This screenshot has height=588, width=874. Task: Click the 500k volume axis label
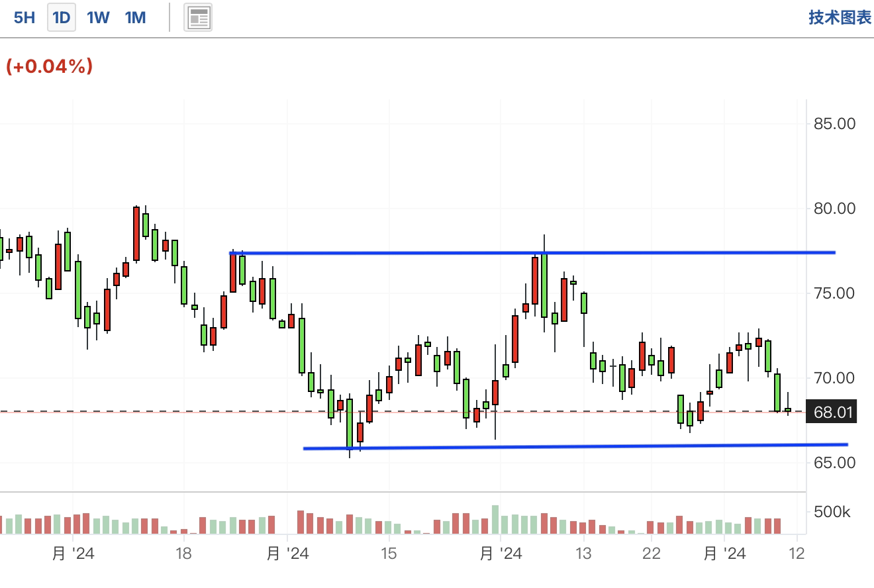click(x=832, y=513)
